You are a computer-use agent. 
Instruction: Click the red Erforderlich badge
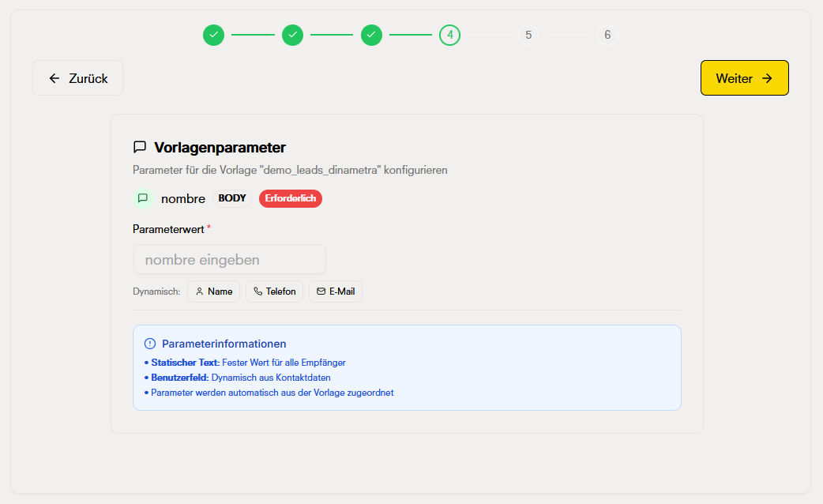point(290,198)
